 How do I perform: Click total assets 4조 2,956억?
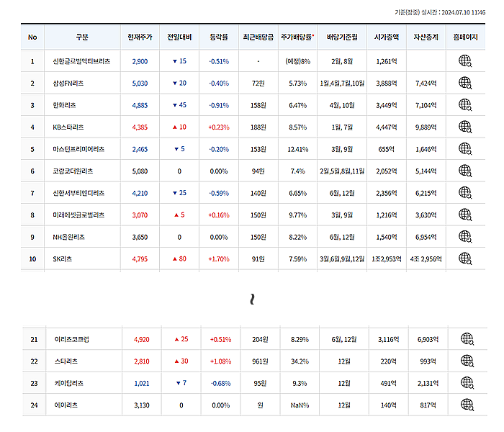[x=426, y=259]
